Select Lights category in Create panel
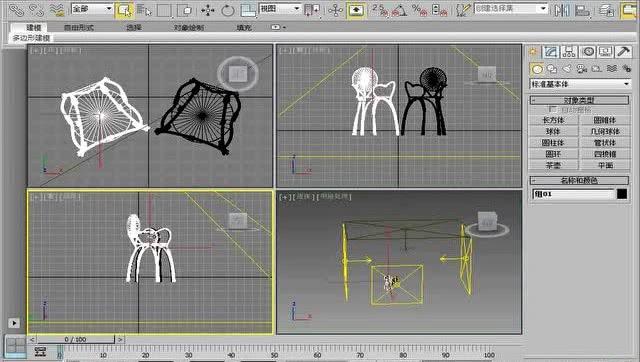Viewport: 640px width, 362px height. point(567,69)
